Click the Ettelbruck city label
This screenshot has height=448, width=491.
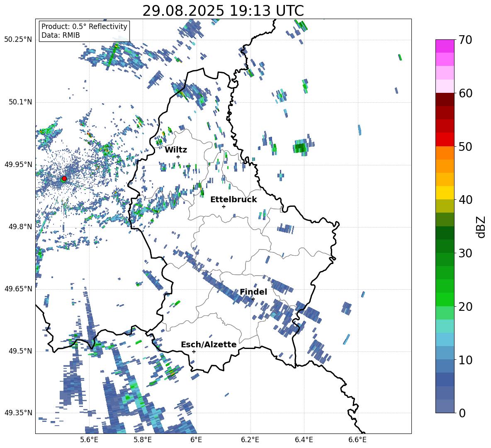click(x=233, y=200)
